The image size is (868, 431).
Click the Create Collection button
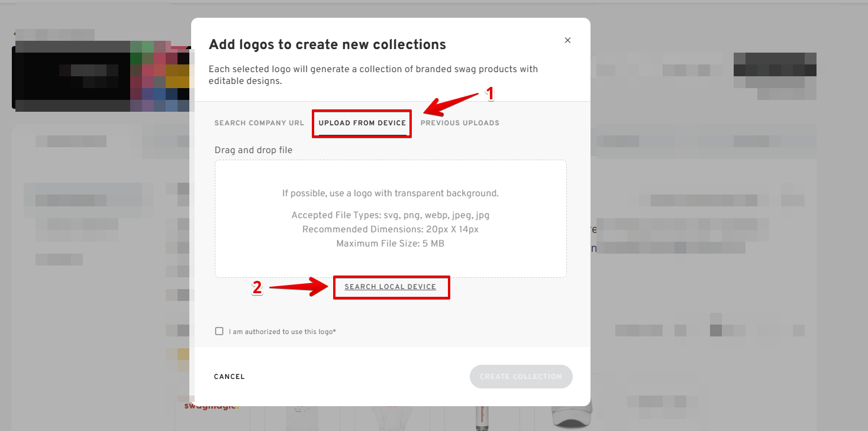coord(521,377)
